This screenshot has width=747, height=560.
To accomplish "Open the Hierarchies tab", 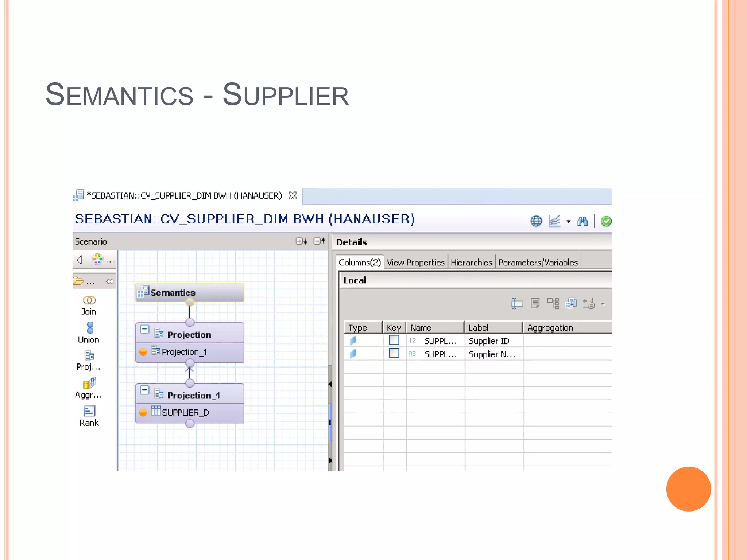I will click(471, 262).
